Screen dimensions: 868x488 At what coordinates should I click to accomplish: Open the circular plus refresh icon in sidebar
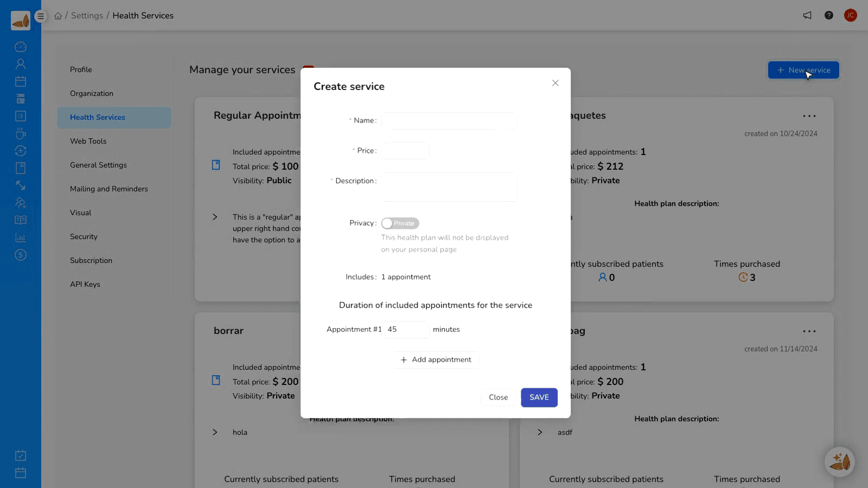point(21,151)
